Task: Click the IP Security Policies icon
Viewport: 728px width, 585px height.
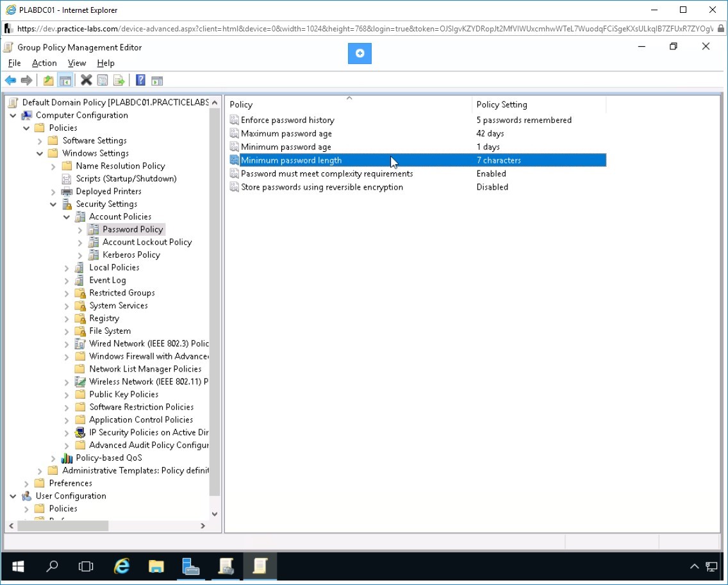Action: click(80, 433)
